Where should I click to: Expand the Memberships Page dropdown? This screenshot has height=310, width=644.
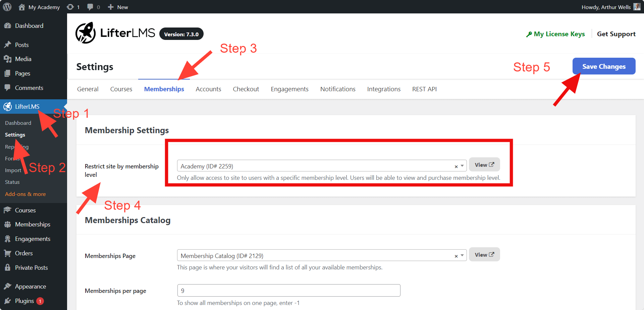[x=462, y=255]
